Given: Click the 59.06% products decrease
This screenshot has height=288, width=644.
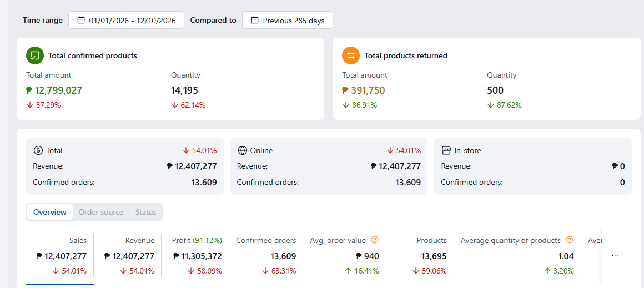Looking at the screenshot, I should [429, 271].
